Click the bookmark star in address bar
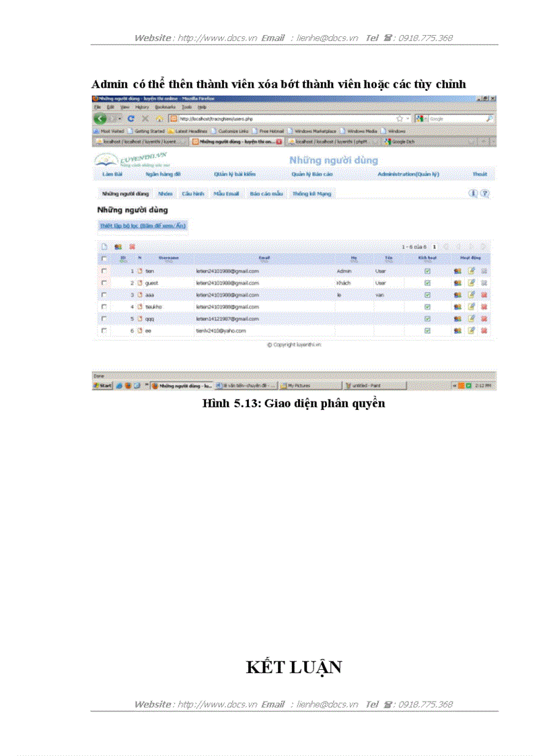 (400, 118)
